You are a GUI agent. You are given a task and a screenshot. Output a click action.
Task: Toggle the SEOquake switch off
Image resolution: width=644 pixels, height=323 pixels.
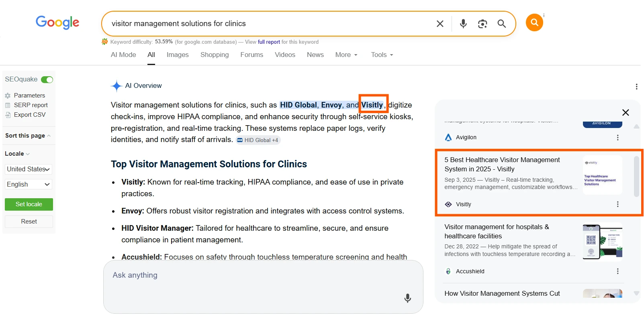coord(47,79)
